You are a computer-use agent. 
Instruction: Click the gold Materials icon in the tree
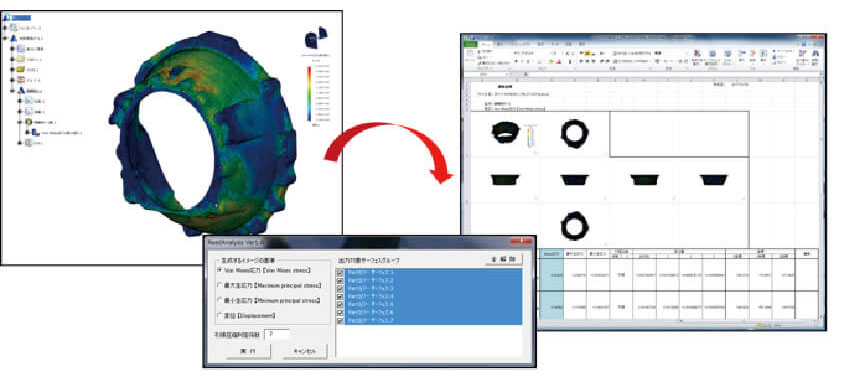pyautogui.click(x=21, y=70)
